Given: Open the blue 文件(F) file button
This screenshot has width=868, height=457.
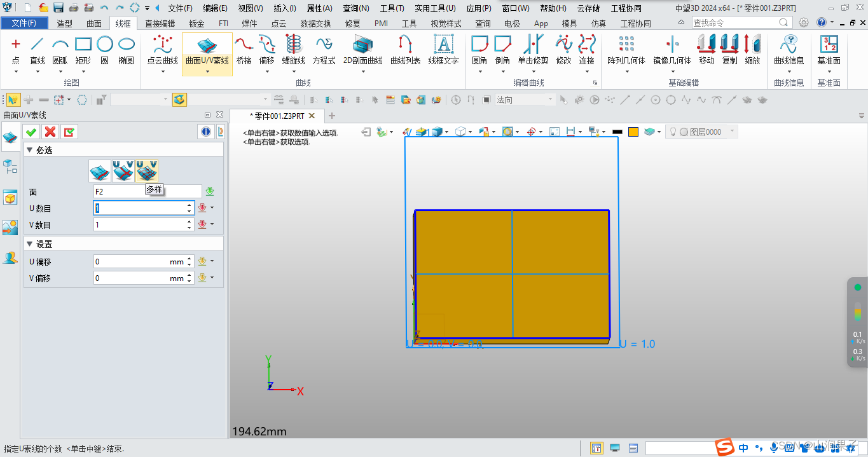Looking at the screenshot, I should (24, 23).
